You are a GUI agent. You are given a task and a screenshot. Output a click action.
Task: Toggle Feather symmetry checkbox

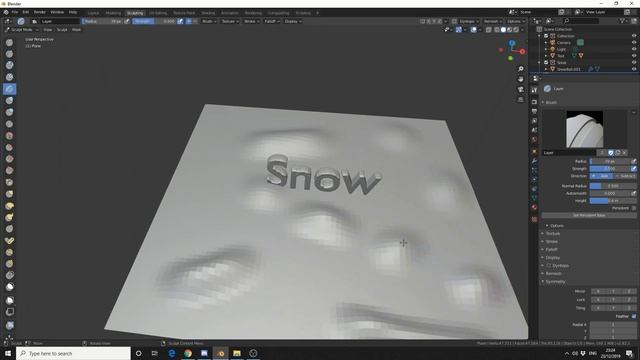click(x=633, y=316)
